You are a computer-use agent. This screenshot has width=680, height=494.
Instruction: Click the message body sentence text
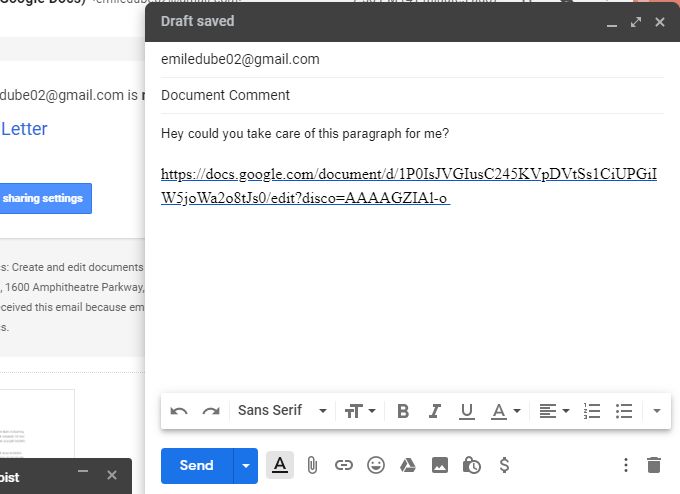point(305,134)
